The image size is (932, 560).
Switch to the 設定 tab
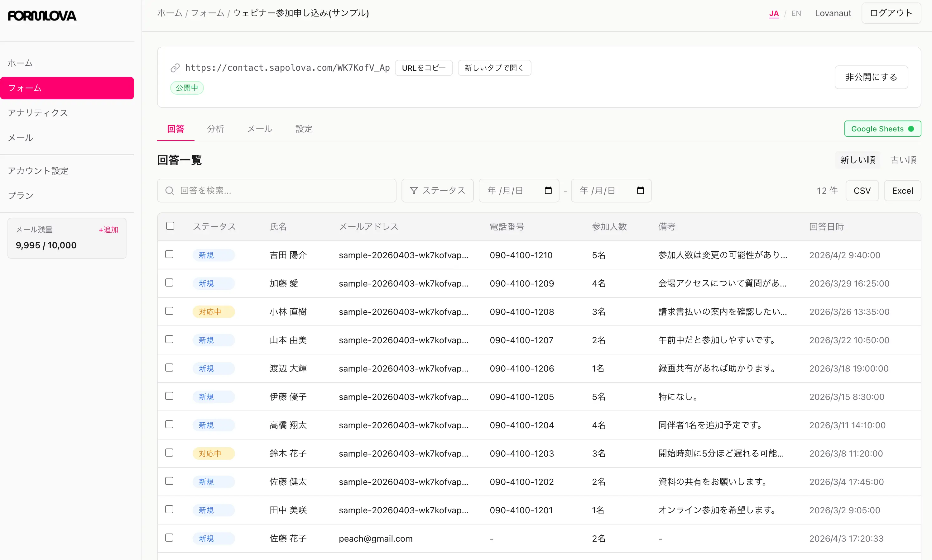(304, 129)
